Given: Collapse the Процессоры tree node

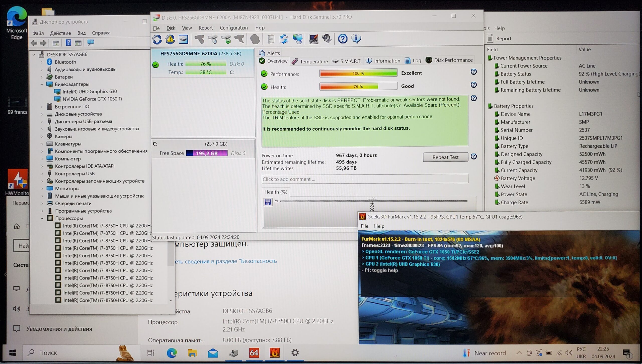Looking at the screenshot, I should 42,218.
